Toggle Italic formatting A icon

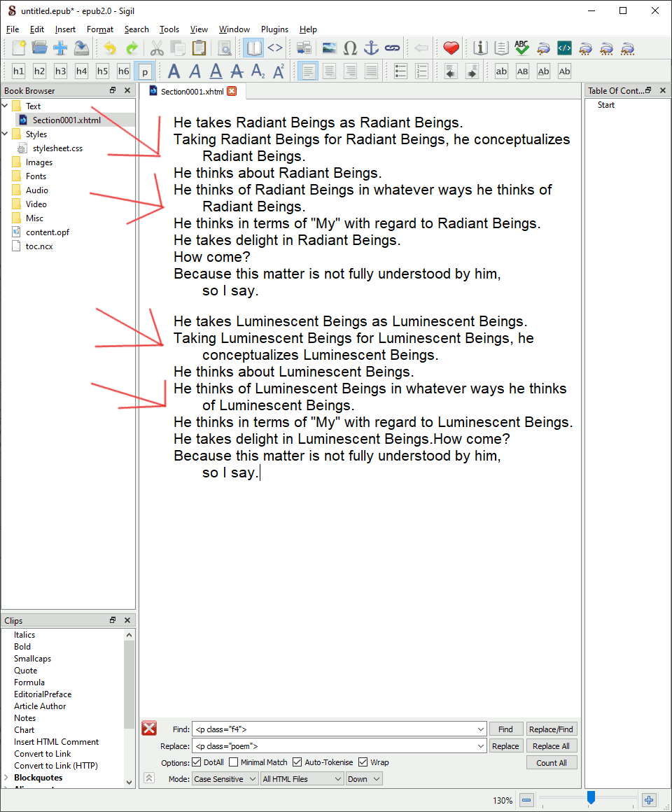coord(195,71)
